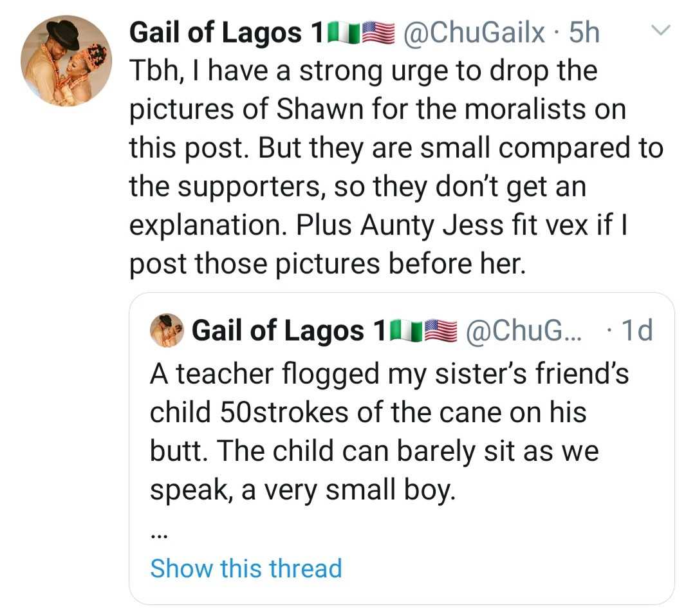
Task: Click the US flag emoji beside @ChuGailx
Action: 378,33
